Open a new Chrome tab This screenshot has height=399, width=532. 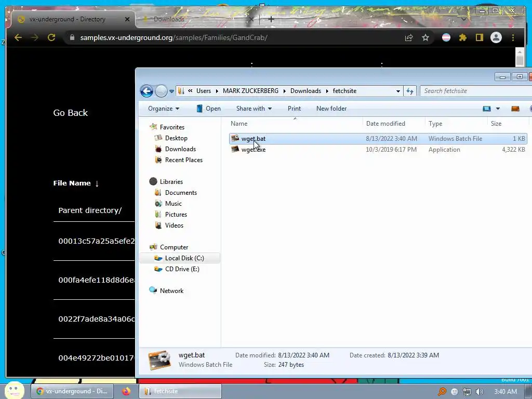(271, 19)
